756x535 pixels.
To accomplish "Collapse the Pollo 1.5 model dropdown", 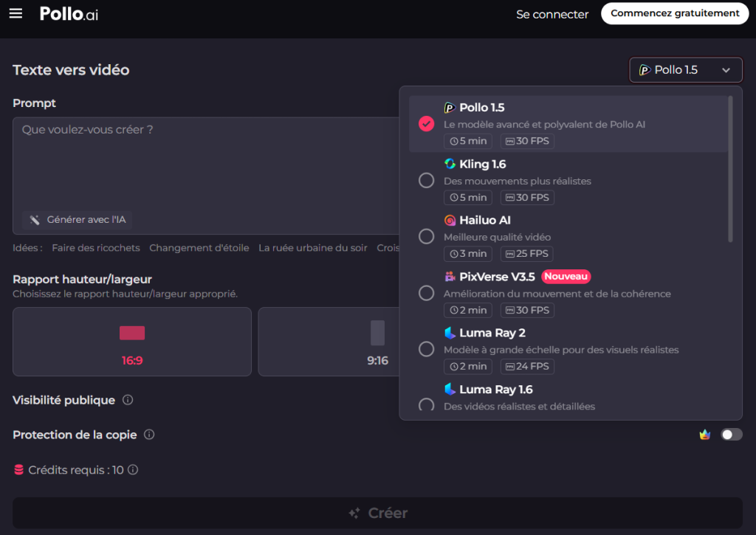I will 686,70.
